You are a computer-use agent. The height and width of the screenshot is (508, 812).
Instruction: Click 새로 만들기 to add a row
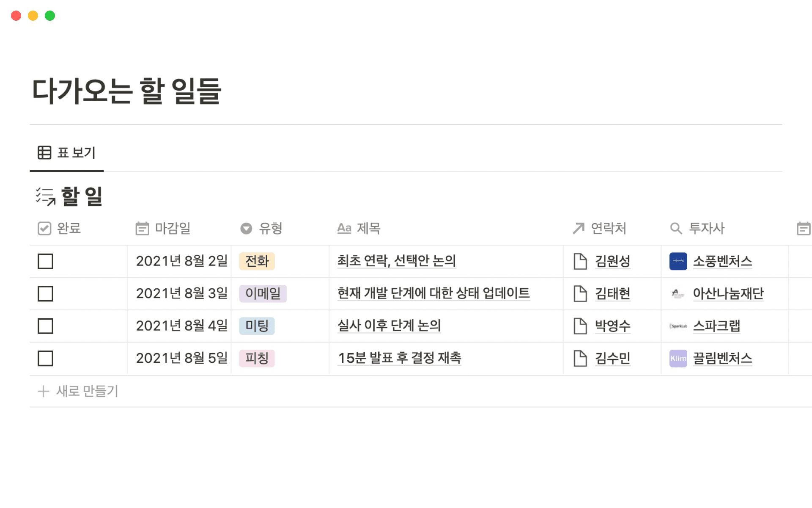coord(78,391)
